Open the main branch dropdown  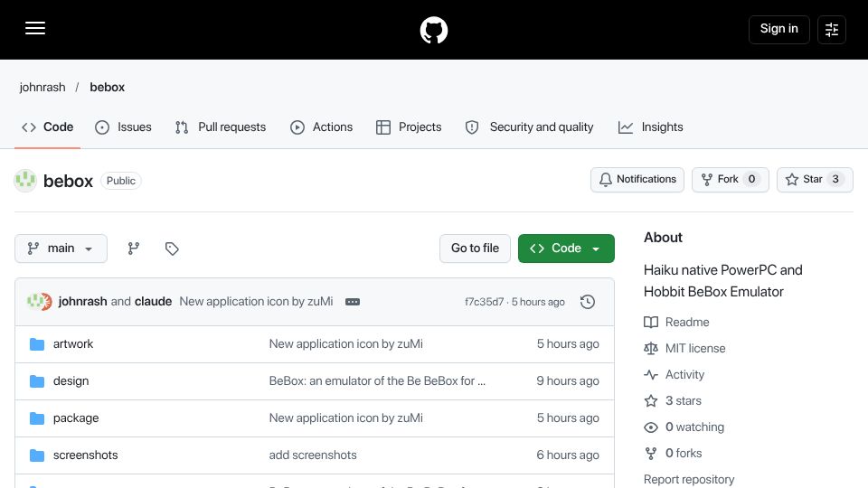point(61,249)
